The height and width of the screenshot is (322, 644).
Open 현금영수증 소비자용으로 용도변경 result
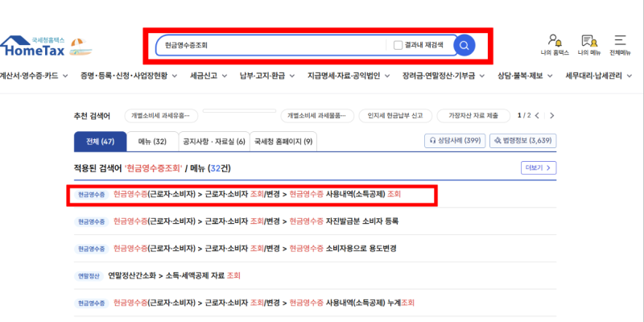[x=254, y=249]
